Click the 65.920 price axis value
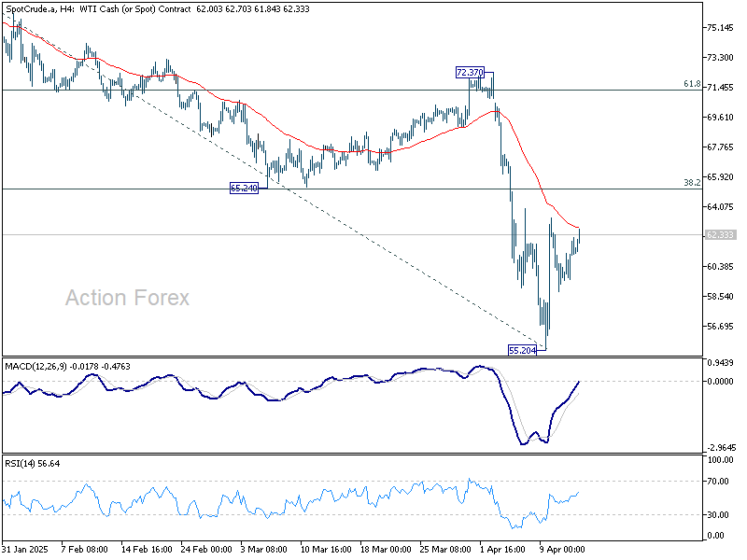747x560 pixels. (720, 176)
